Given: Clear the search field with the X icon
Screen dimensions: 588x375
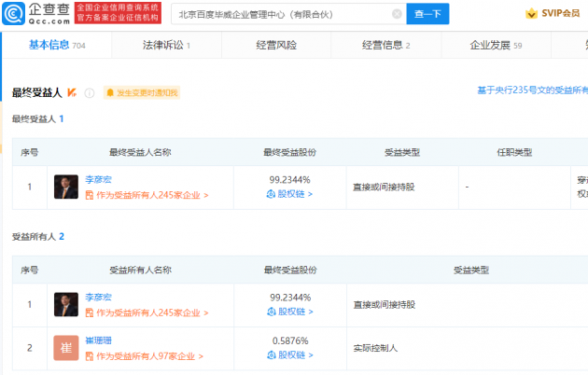Looking at the screenshot, I should [x=397, y=14].
